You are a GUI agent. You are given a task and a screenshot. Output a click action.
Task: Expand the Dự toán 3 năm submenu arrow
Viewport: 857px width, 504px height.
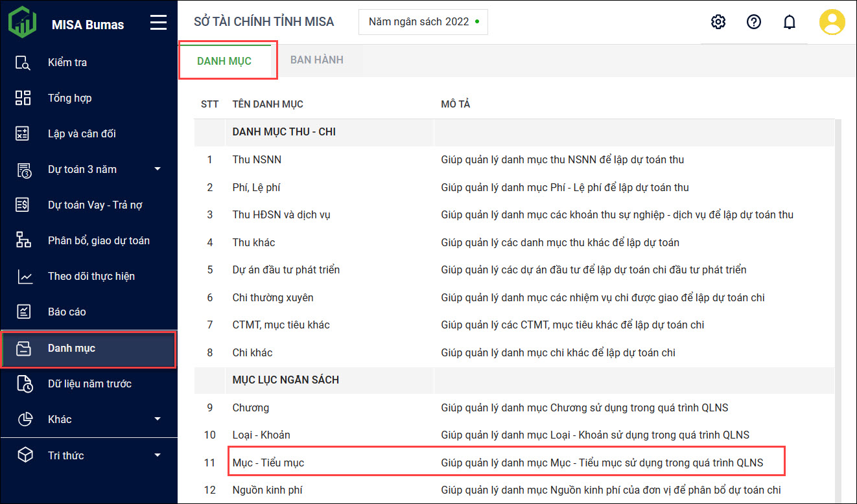click(x=158, y=170)
